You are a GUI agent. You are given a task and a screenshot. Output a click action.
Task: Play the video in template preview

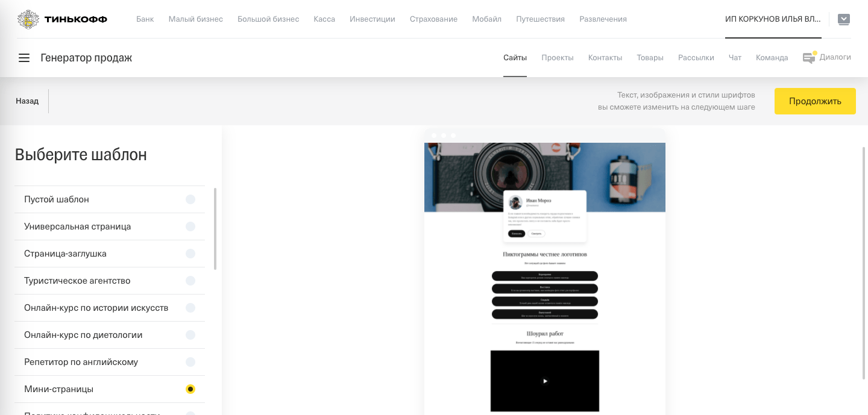click(545, 381)
